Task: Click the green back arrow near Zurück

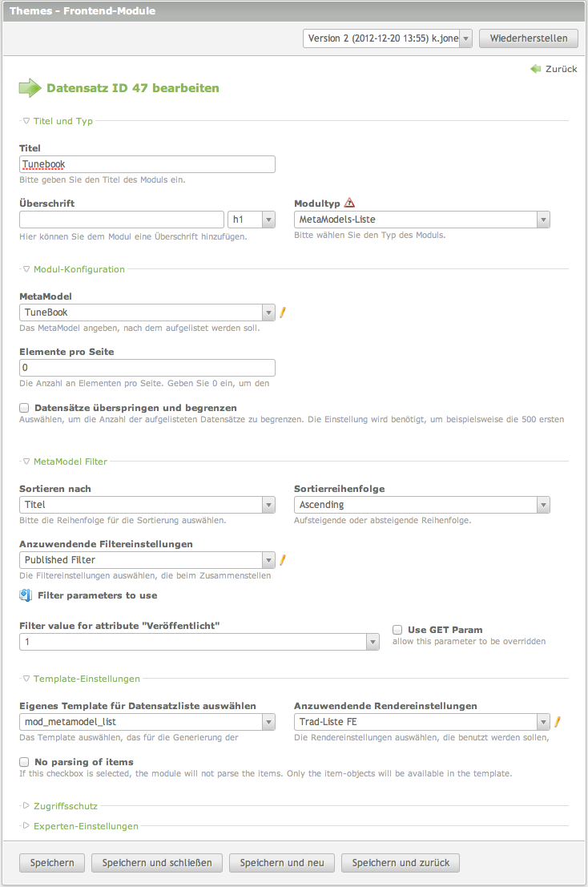Action: 534,69
